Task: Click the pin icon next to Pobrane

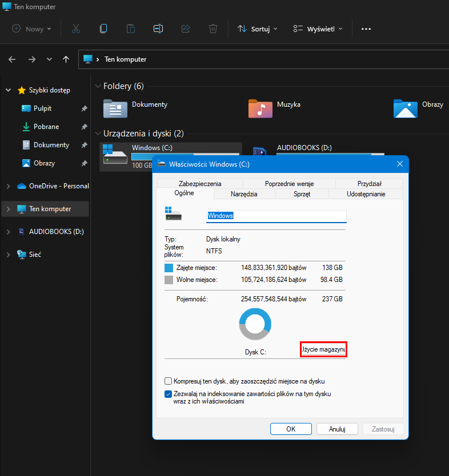Action: click(x=84, y=127)
